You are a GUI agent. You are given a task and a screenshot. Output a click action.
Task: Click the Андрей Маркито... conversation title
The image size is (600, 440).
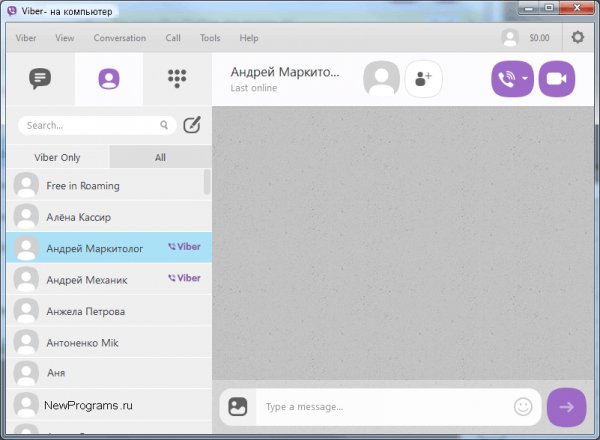click(x=285, y=72)
